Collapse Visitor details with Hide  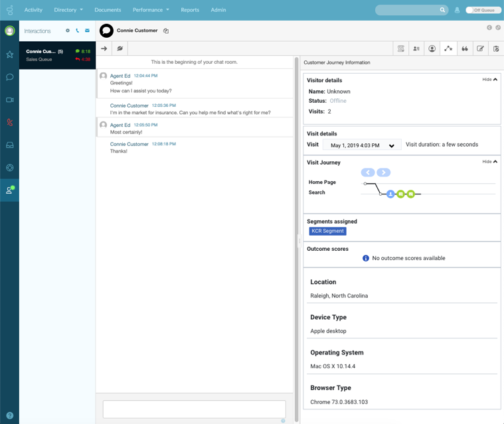click(489, 80)
